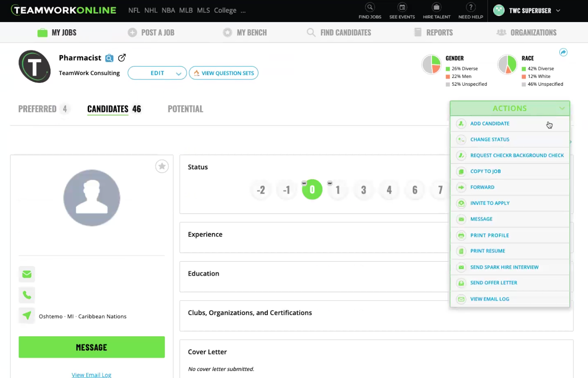
Task: Click the candidate avatar placeholder
Action: [92, 198]
